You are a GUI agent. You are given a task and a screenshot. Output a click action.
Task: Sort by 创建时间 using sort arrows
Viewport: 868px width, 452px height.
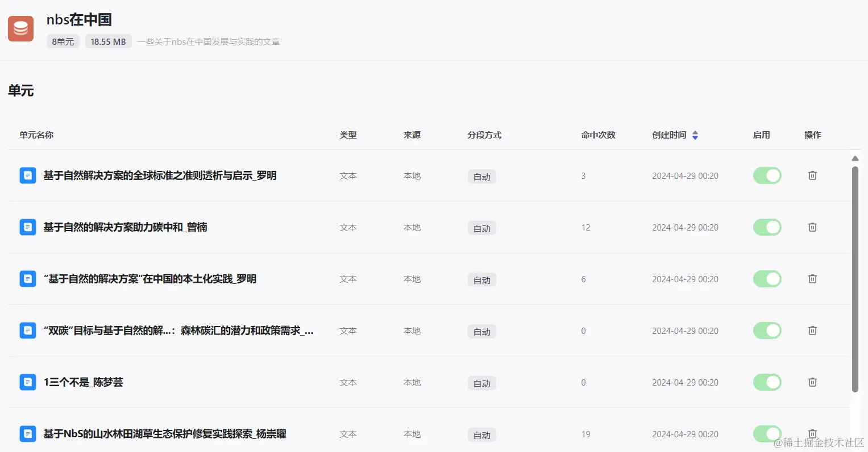click(695, 135)
